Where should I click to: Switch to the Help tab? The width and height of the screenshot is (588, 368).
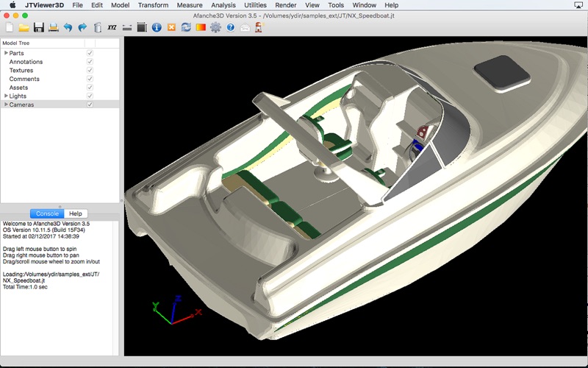point(75,213)
